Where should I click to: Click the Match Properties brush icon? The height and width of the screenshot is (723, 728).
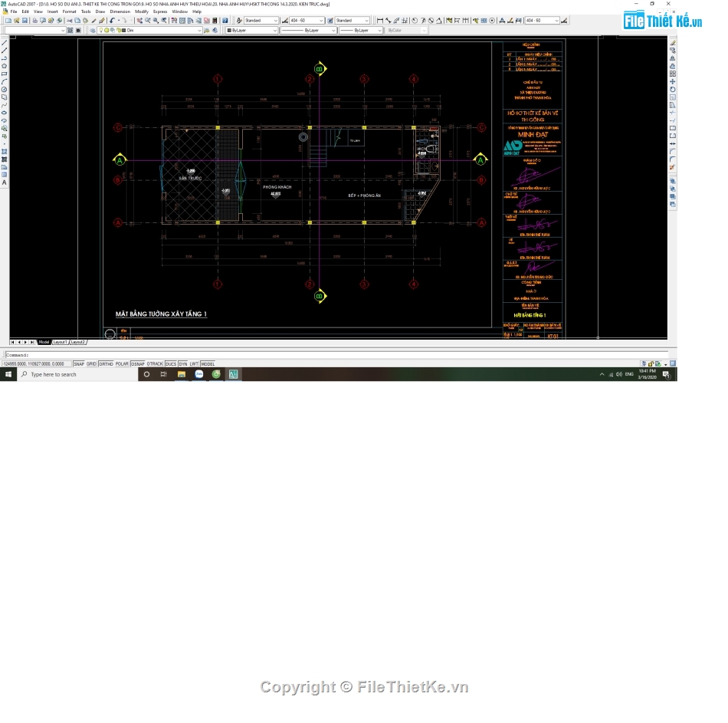(x=102, y=21)
